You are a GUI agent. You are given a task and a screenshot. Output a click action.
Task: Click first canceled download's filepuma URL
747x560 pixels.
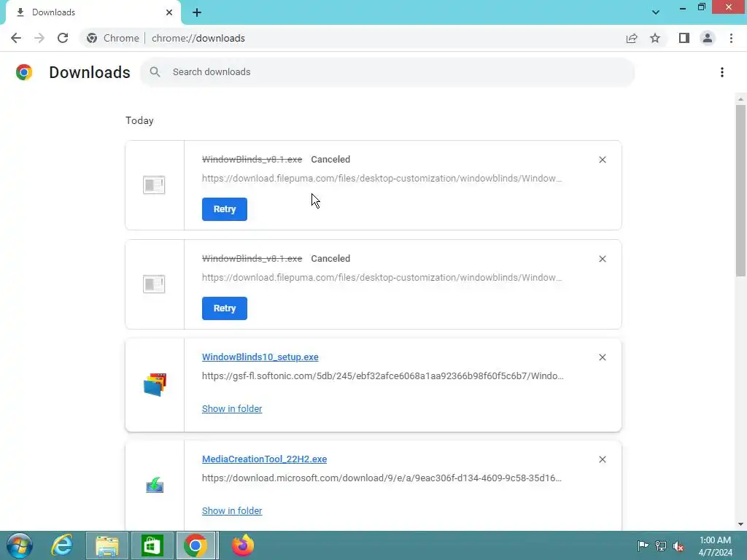pyautogui.click(x=382, y=178)
